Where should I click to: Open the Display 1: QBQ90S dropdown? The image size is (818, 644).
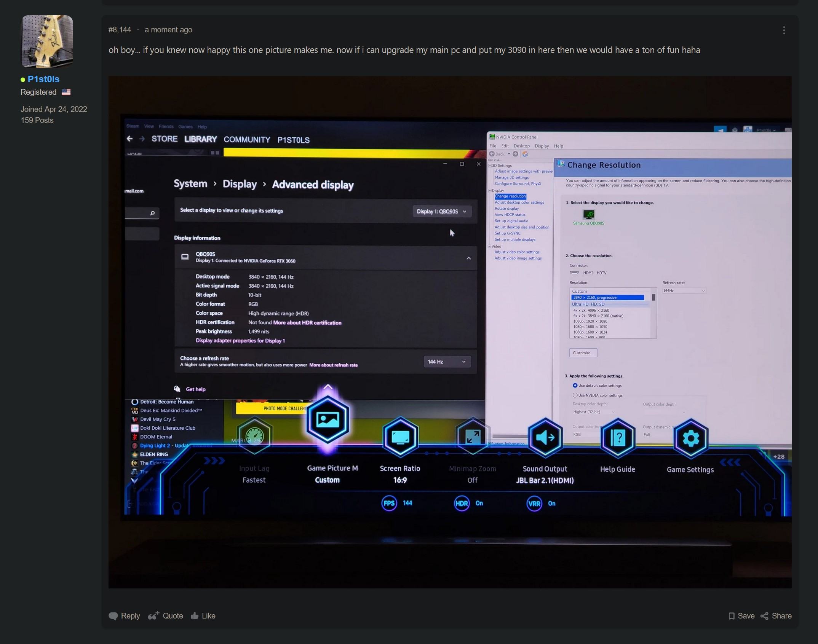pos(442,211)
